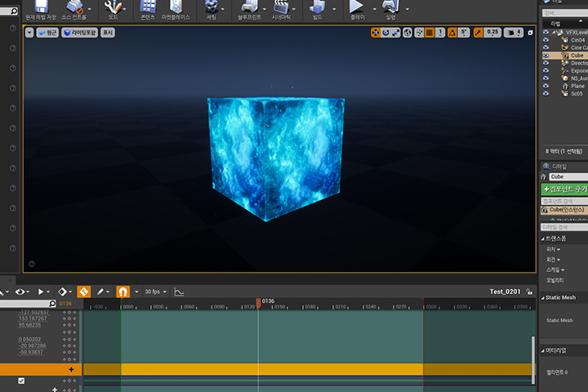The height and width of the screenshot is (392, 588).
Task: Start Play (플레이) in the toolbar
Action: [357, 10]
